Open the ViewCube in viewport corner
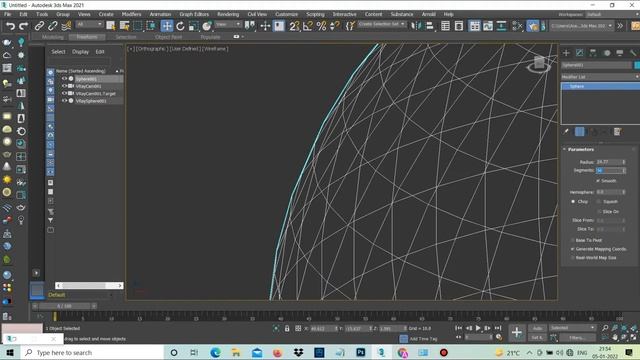 coord(539,64)
